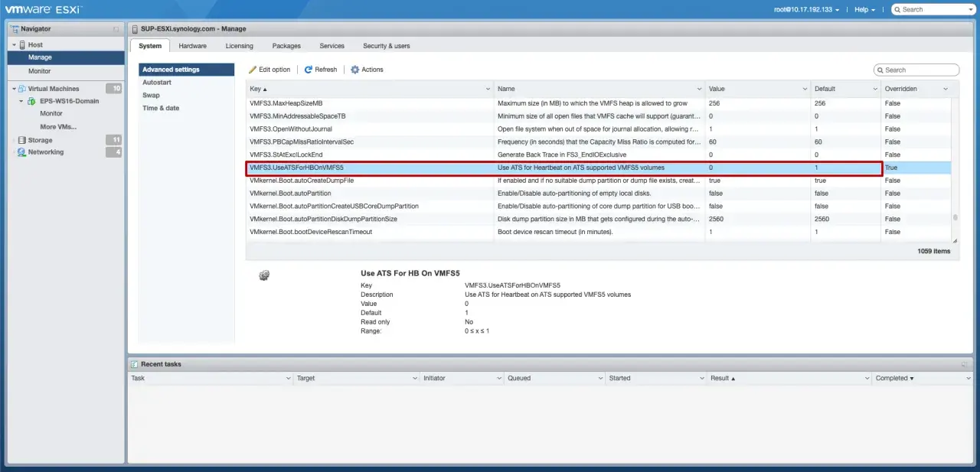Image resolution: width=980 pixels, height=472 pixels.
Task: Collapse the EPS-WS16-Domain node
Action: (x=22, y=101)
